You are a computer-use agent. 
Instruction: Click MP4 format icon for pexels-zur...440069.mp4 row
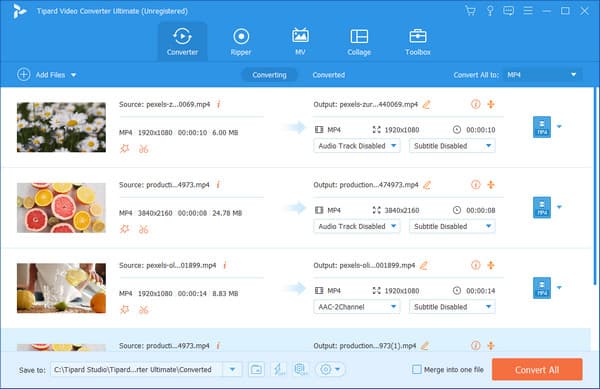click(542, 127)
